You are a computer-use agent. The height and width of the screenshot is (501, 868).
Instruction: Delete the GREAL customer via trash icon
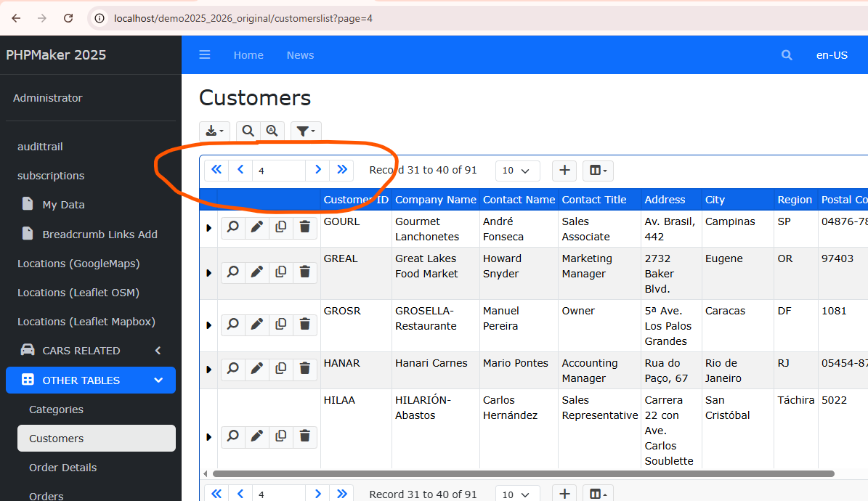pyautogui.click(x=305, y=272)
